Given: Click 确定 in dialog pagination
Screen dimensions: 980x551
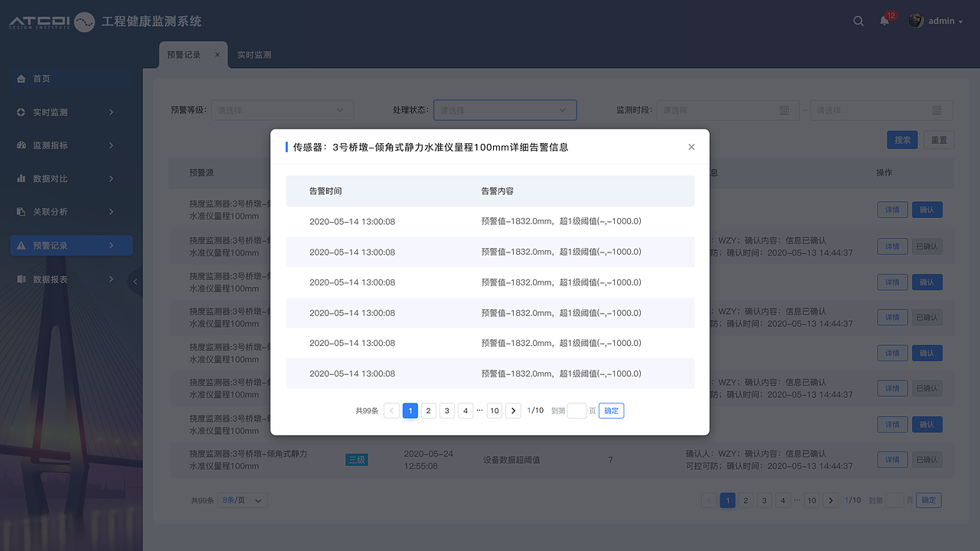Looking at the screenshot, I should click(x=612, y=411).
